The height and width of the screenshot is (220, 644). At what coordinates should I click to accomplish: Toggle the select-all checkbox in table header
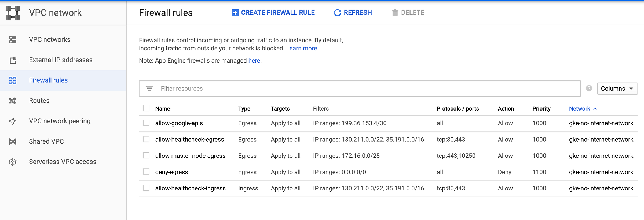click(x=146, y=108)
